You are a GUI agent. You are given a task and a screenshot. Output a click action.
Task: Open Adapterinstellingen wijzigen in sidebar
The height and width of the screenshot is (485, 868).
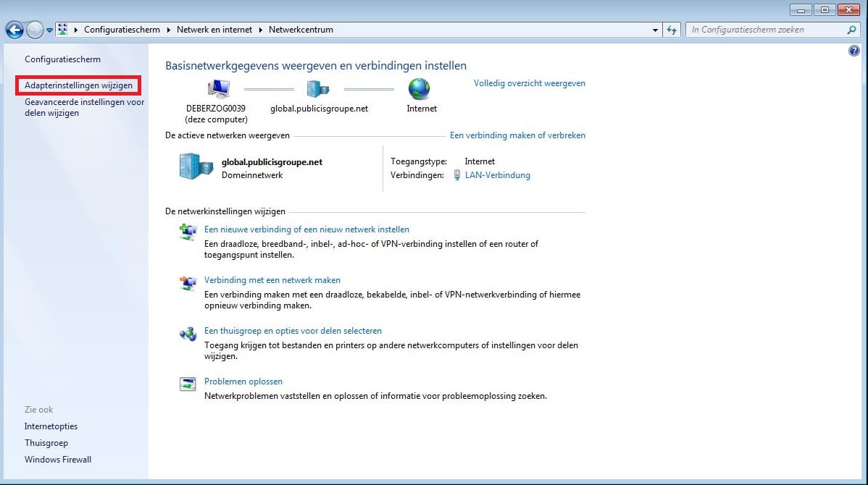(x=78, y=85)
